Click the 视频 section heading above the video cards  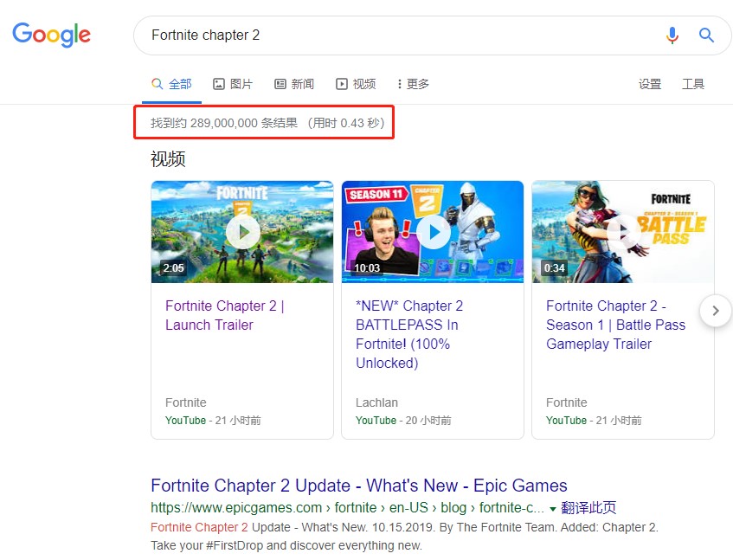[x=168, y=159]
